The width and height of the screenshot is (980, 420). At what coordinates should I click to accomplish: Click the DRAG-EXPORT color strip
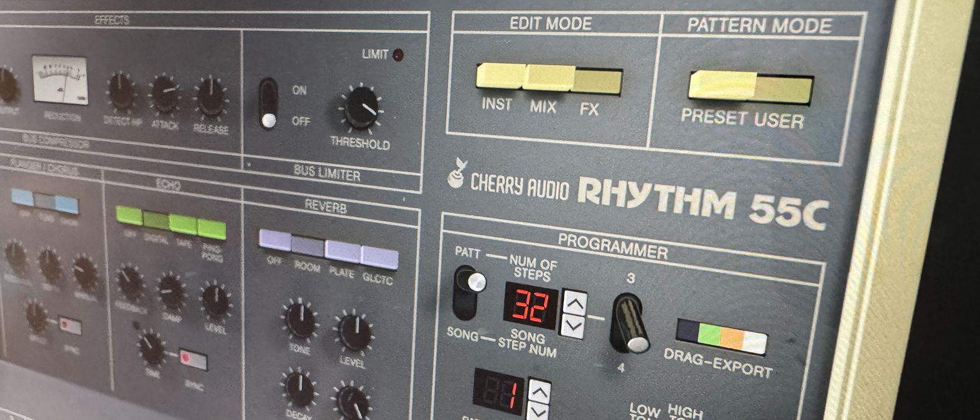point(721,337)
